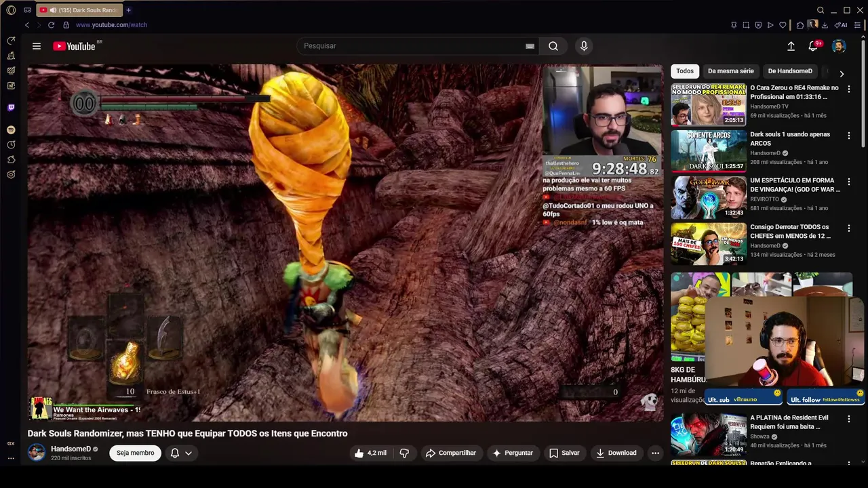The height and width of the screenshot is (488, 868).
Task: Open Spotify player in the Opera sidebar
Action: pos(11,129)
